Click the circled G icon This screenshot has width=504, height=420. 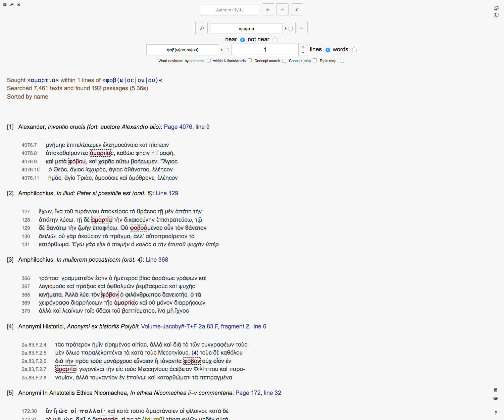(496, 8)
